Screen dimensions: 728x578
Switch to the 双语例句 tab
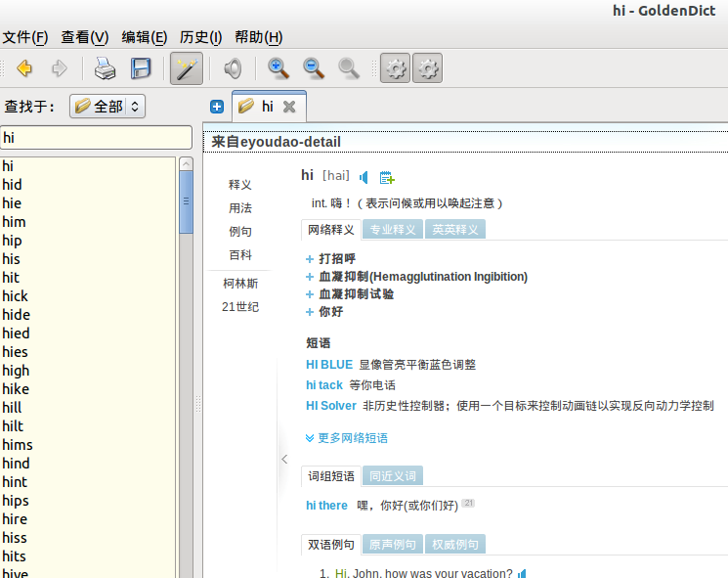pyautogui.click(x=331, y=544)
